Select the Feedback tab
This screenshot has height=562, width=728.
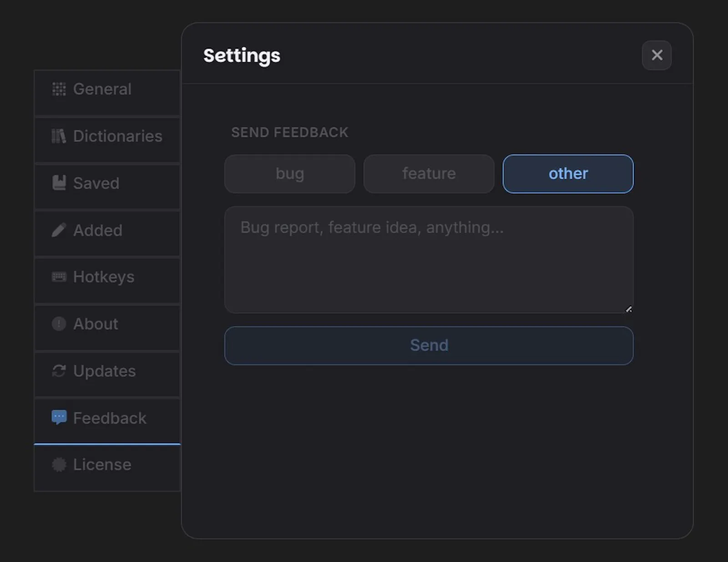(x=107, y=421)
